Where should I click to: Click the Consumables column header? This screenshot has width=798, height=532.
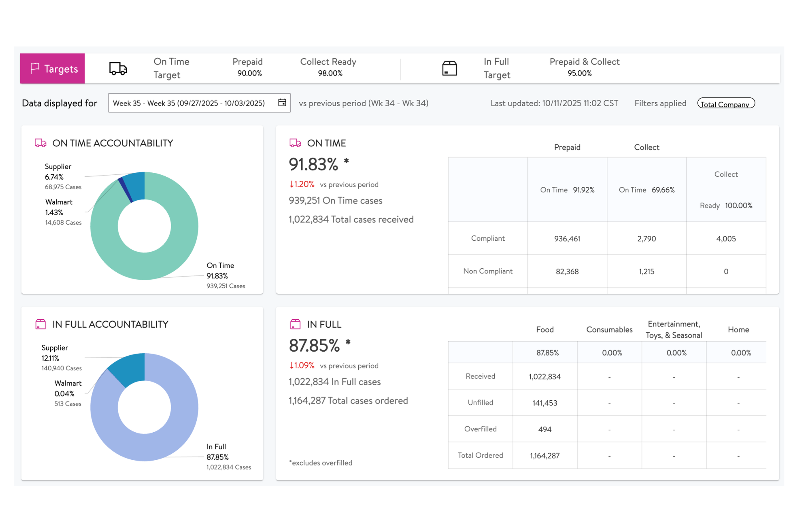tap(609, 330)
